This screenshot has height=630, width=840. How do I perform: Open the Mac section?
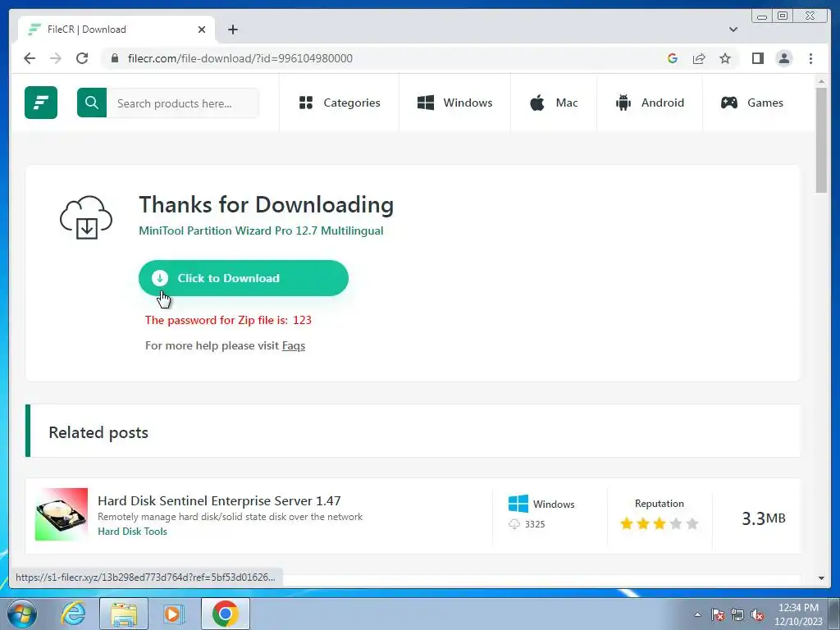tap(554, 103)
